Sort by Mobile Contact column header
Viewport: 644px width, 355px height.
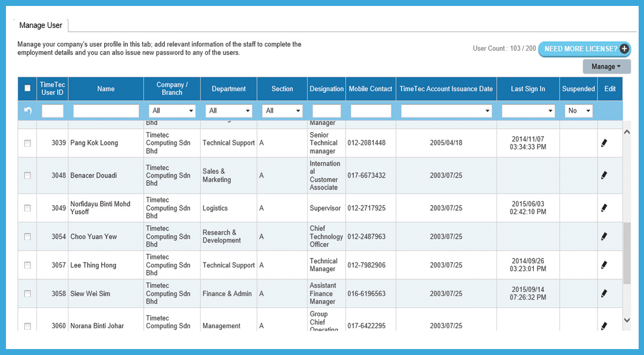370,89
